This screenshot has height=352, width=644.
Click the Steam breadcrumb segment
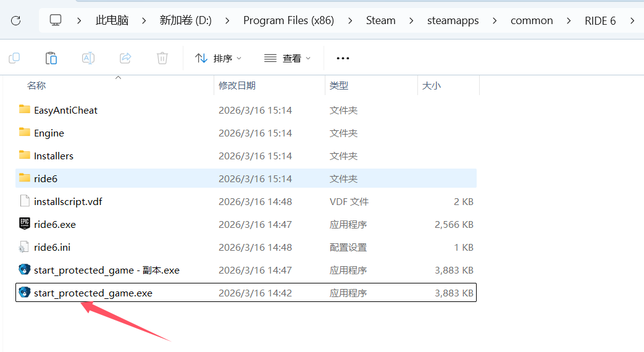pos(380,20)
